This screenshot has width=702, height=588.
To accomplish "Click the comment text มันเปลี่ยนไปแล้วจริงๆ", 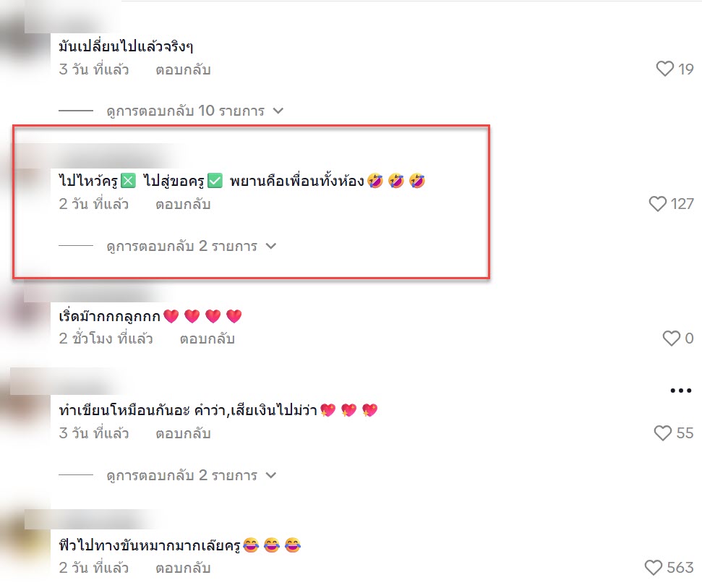I will (126, 46).
